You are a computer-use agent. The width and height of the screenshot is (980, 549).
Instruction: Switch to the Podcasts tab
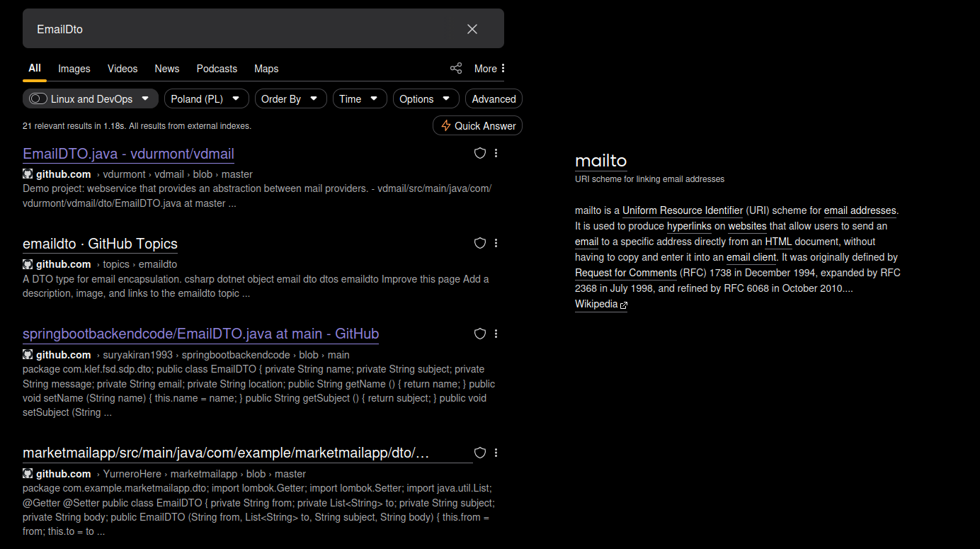pyautogui.click(x=217, y=69)
